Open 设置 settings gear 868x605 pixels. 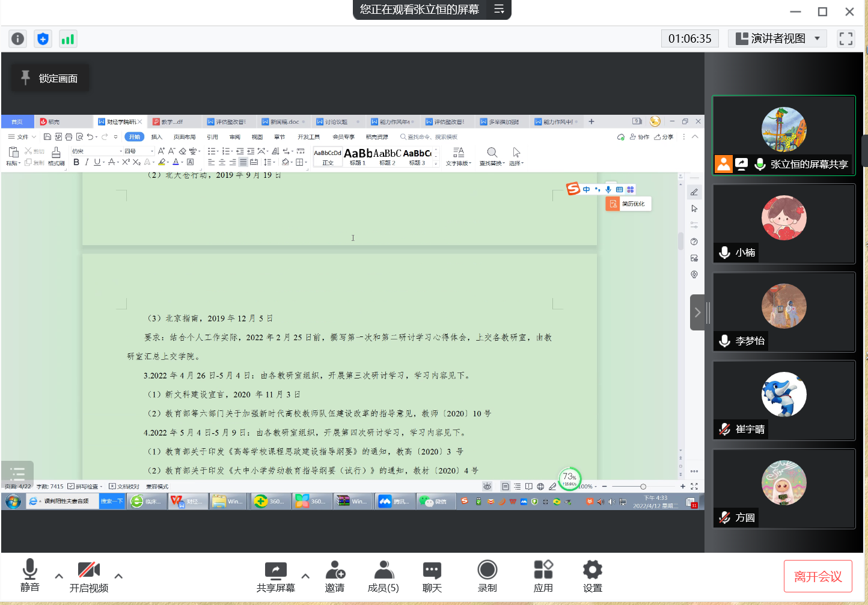tap(592, 576)
